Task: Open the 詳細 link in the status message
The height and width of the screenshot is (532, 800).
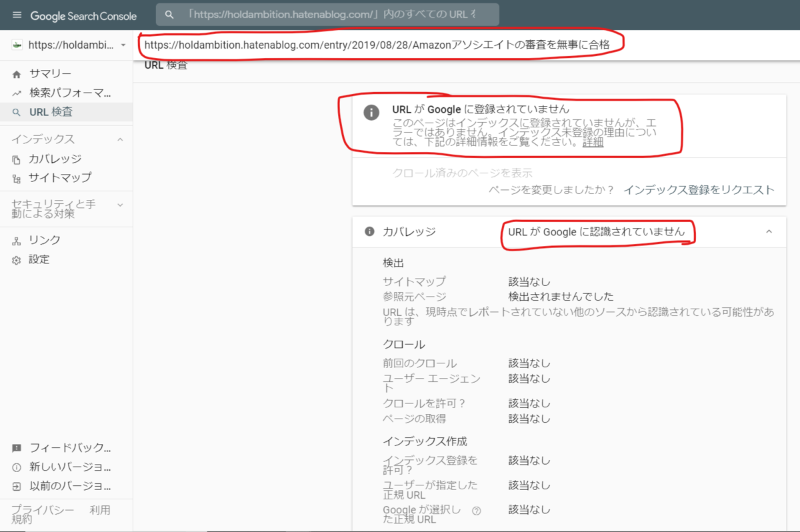Action: pos(593,142)
